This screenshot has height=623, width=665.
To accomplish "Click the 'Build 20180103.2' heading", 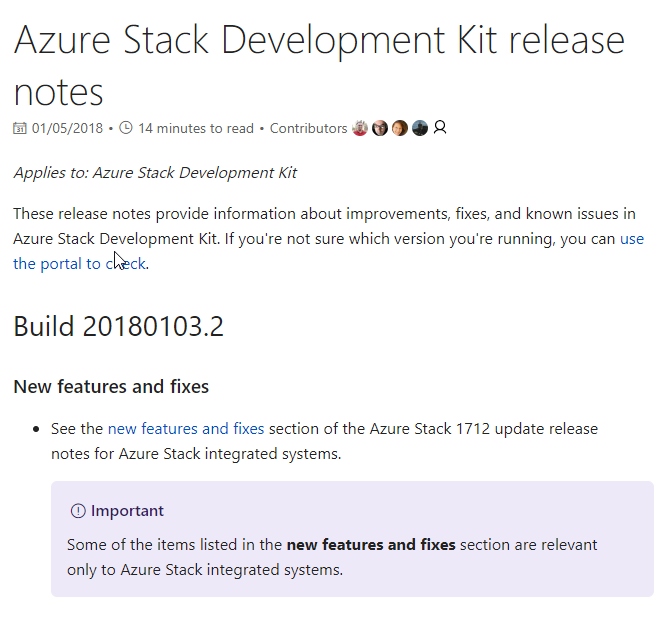I will click(x=118, y=326).
